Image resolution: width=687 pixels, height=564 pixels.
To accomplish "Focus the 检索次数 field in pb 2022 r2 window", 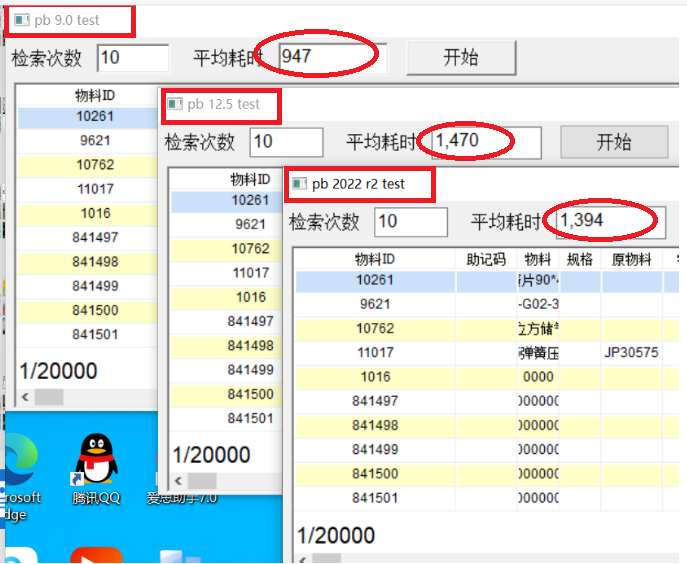I will click(411, 222).
